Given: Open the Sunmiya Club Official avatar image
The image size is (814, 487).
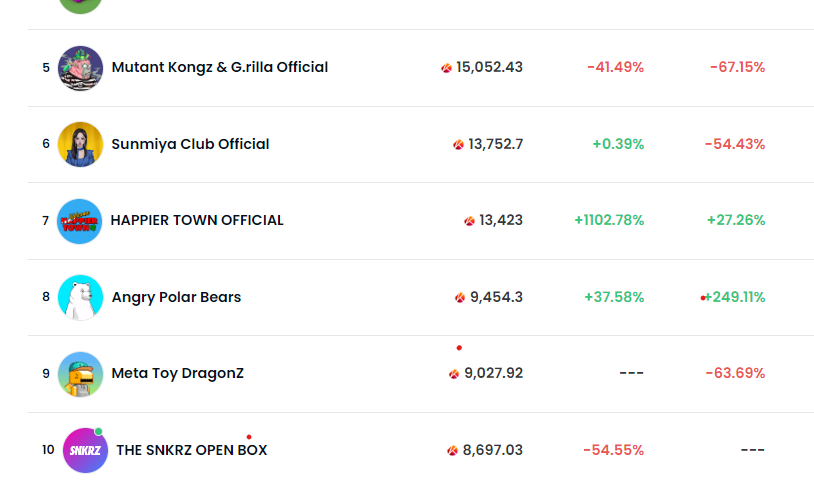Looking at the screenshot, I should pyautogui.click(x=80, y=144).
